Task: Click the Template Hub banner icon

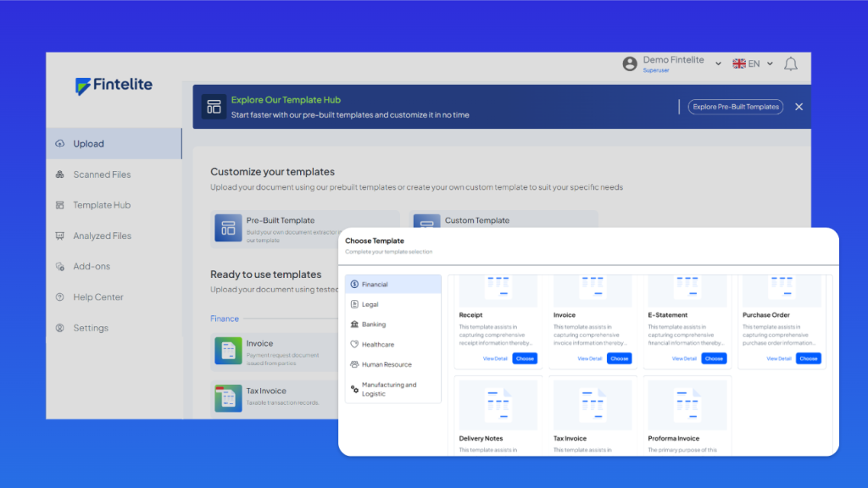Action: 214,107
